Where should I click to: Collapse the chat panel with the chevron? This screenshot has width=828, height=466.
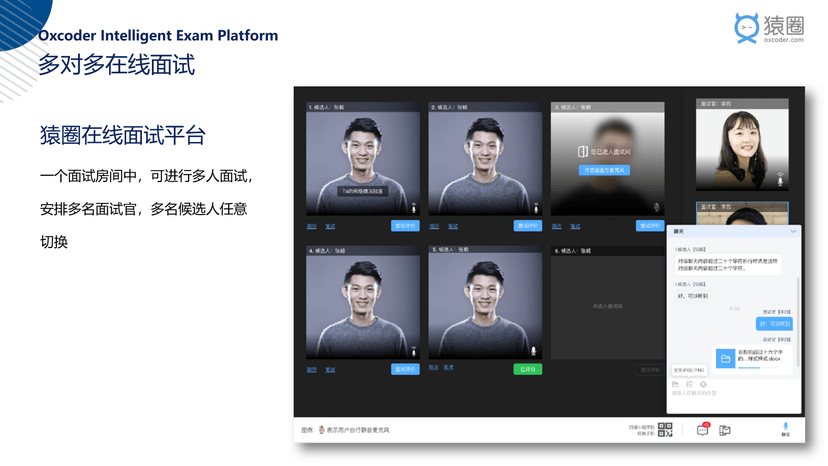[793, 231]
